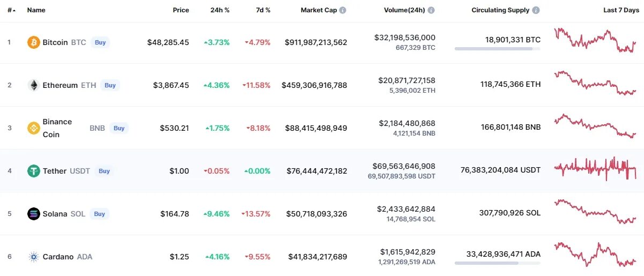Sort by 24h % column header
Image resolution: width=644 pixels, height=276 pixels.
click(220, 10)
